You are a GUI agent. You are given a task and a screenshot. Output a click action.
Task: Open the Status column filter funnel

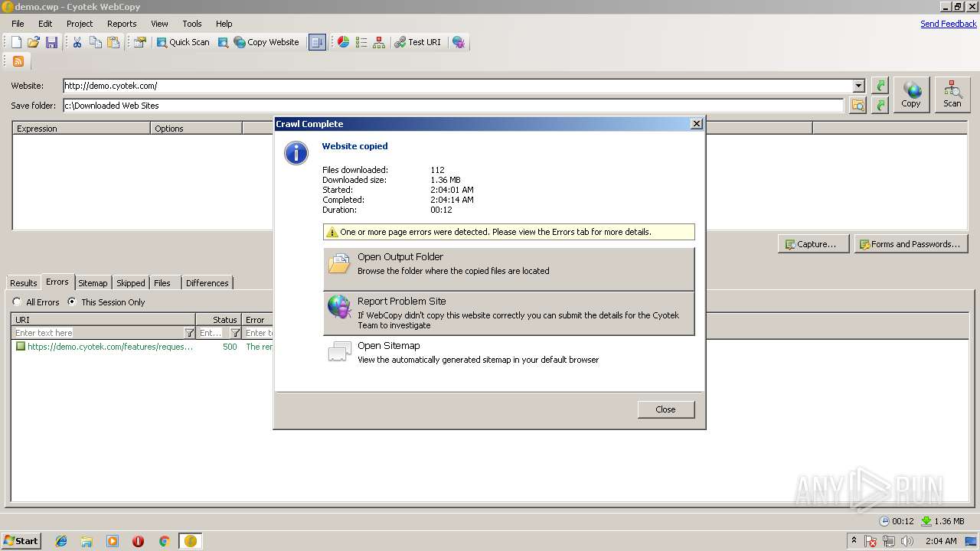click(x=236, y=333)
